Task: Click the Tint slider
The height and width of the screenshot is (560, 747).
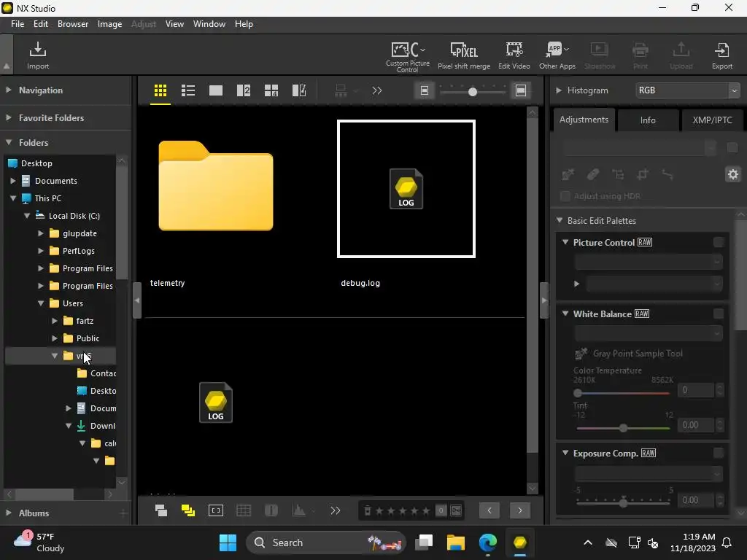Action: point(623,428)
